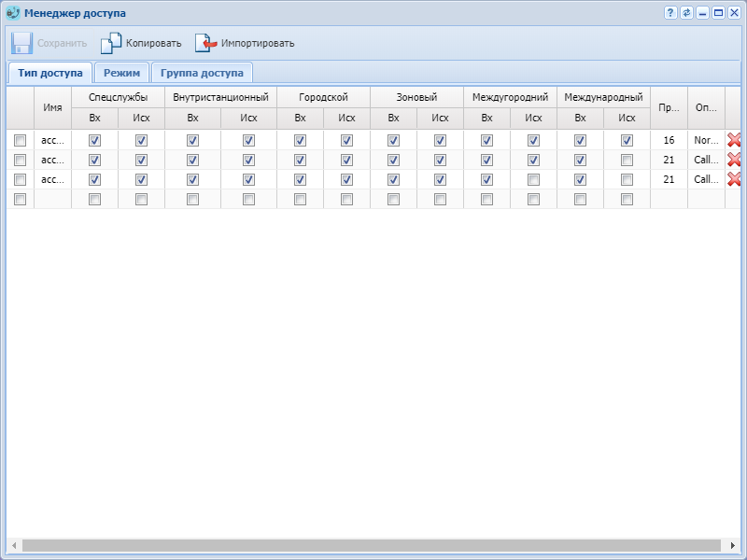Open the Группа доступа tab

tap(202, 73)
